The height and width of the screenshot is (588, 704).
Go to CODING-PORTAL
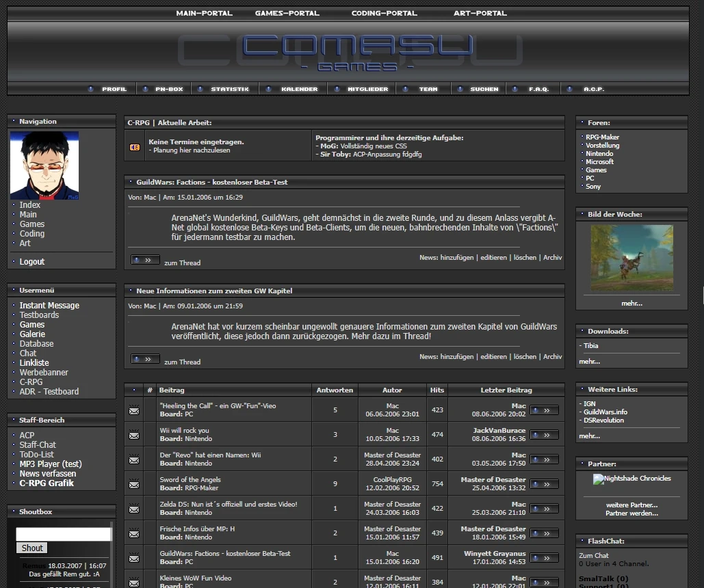pos(384,14)
